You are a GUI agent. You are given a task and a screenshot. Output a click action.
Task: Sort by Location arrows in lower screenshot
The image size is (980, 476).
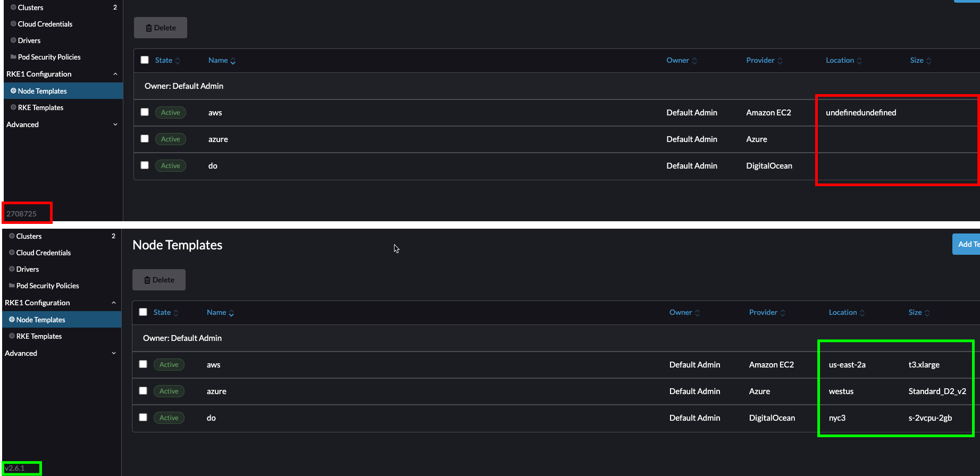click(862, 313)
